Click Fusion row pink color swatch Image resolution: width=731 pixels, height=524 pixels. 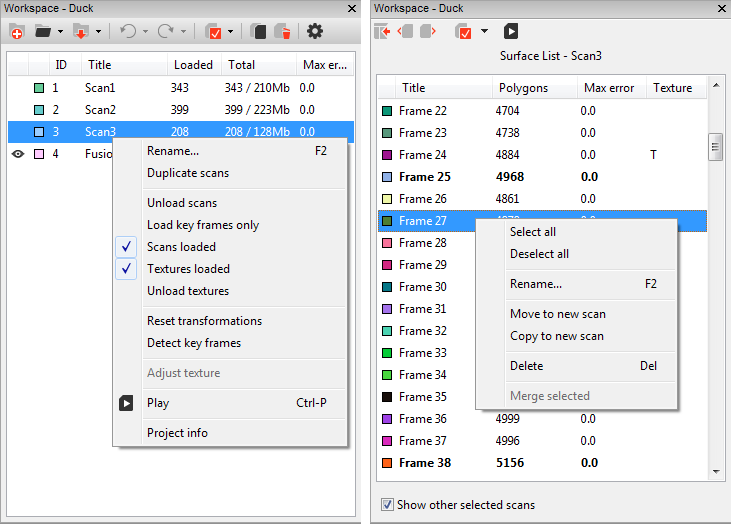pyautogui.click(x=39, y=154)
